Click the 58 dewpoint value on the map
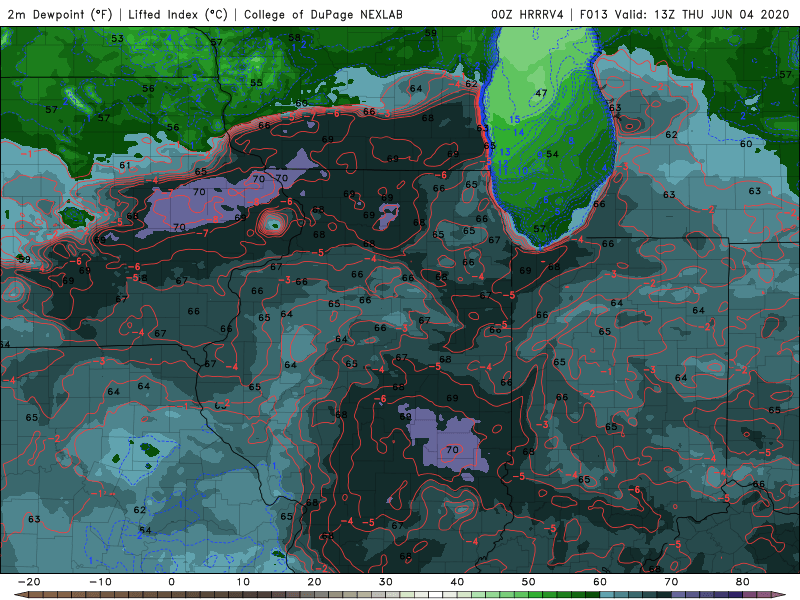This screenshot has width=800, height=600. coord(294,37)
